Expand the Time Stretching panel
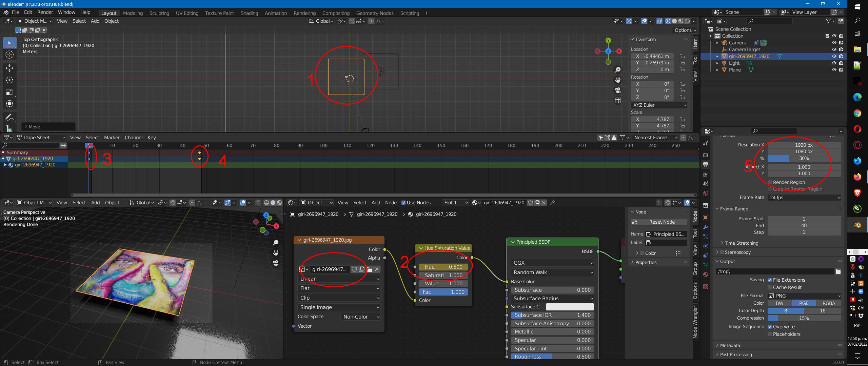This screenshot has width=868, height=366. click(741, 243)
